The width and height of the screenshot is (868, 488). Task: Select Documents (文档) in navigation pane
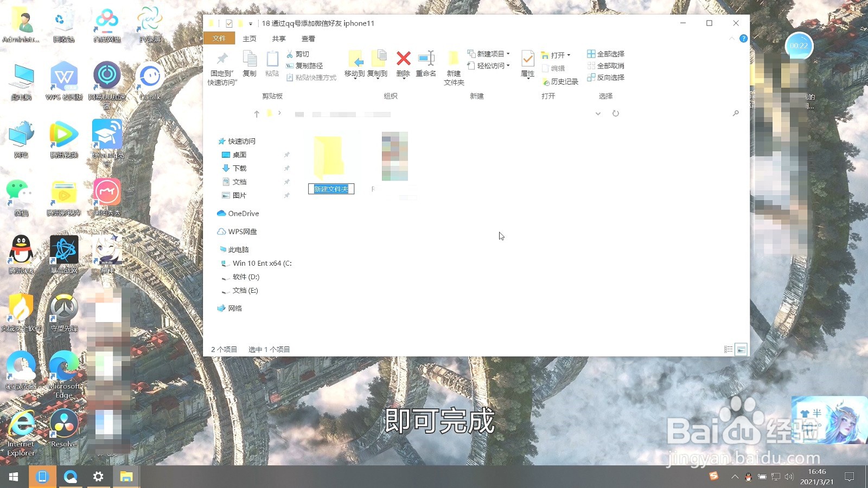pos(234,182)
